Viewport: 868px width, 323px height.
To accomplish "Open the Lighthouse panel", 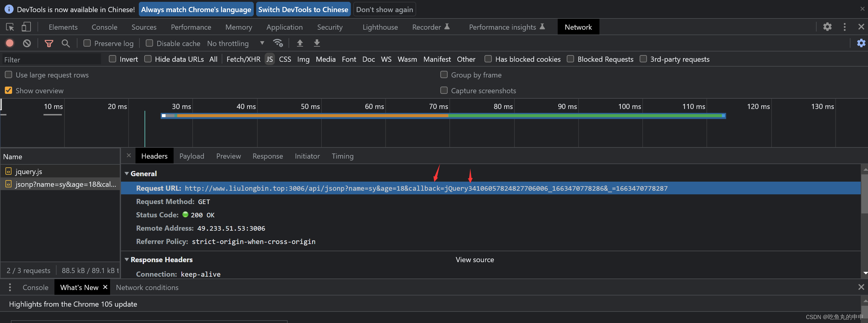I will (380, 27).
